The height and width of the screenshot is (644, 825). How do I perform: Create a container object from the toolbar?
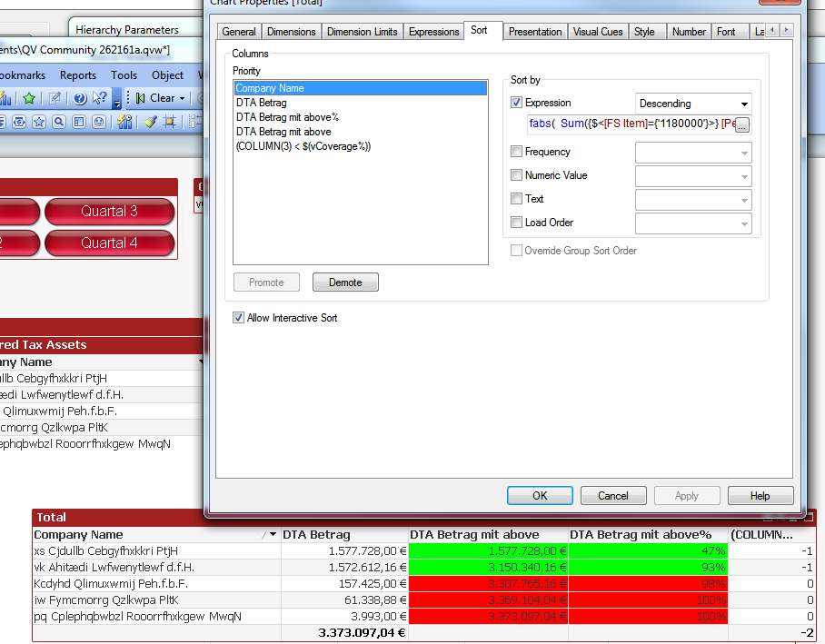click(79, 122)
